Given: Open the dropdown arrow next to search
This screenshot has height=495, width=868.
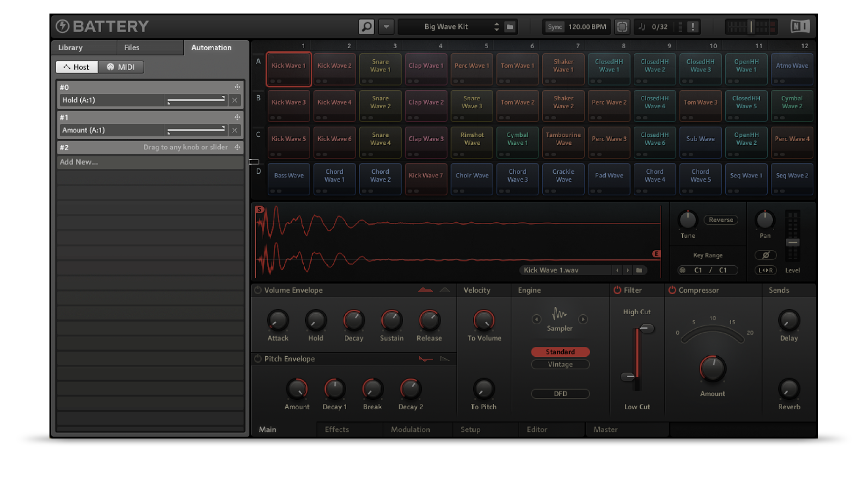Looking at the screenshot, I should point(386,27).
